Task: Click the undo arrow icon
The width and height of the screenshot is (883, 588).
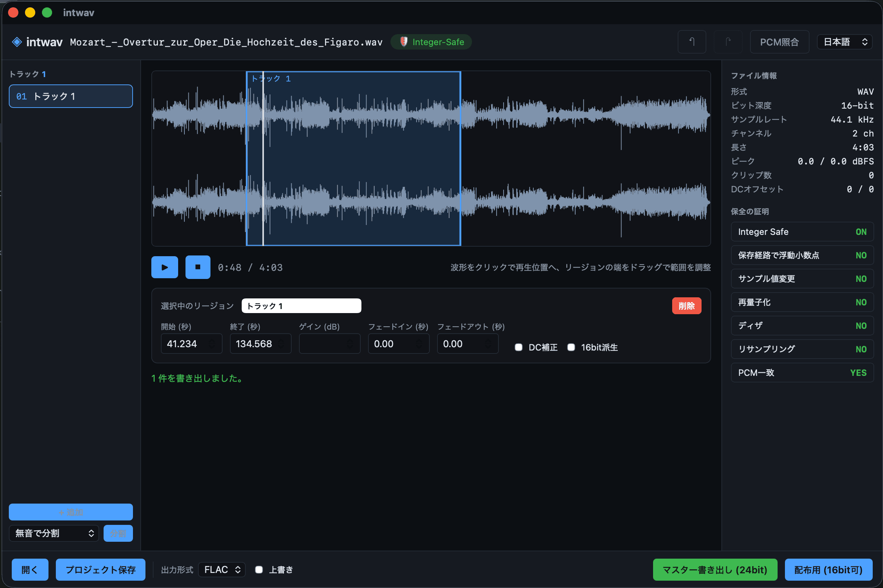Action: (692, 41)
